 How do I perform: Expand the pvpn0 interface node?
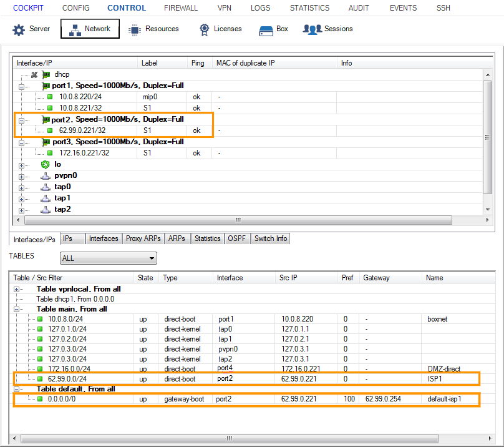point(21,177)
